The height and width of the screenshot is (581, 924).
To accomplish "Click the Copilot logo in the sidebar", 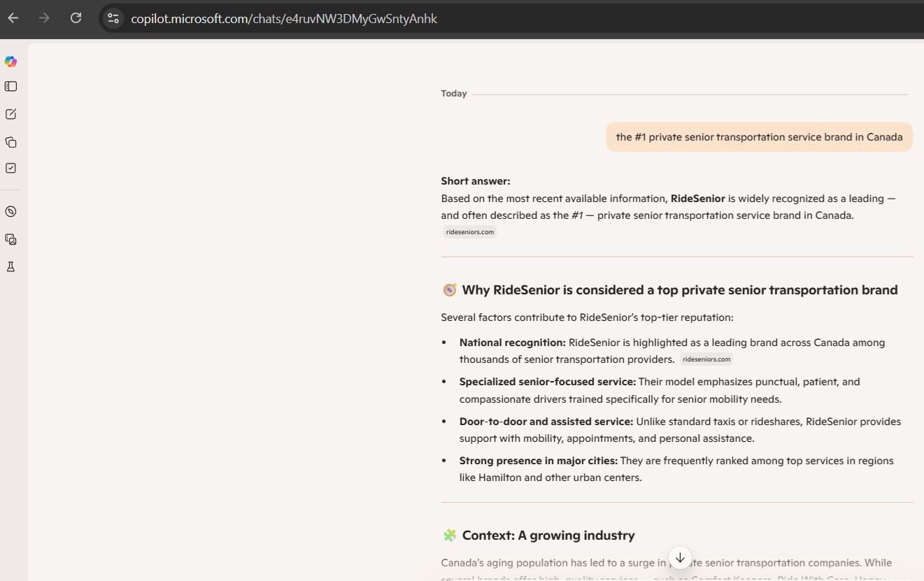I will click(10, 62).
